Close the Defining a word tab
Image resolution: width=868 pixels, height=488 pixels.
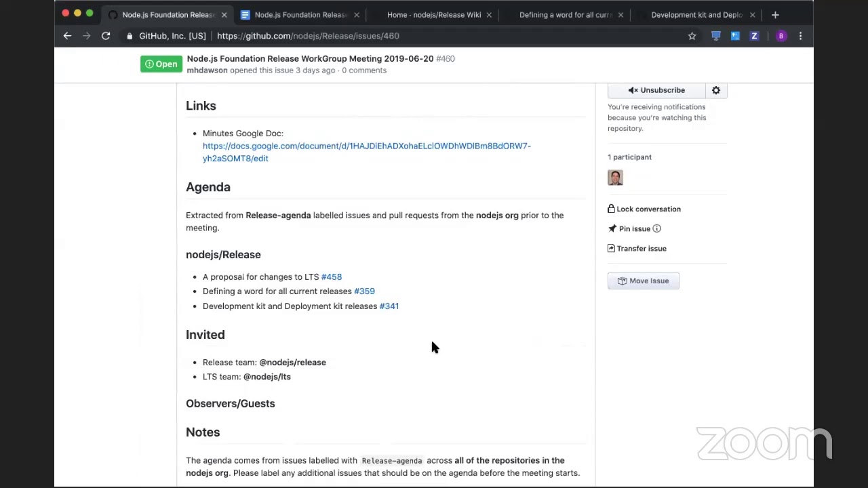tap(620, 14)
